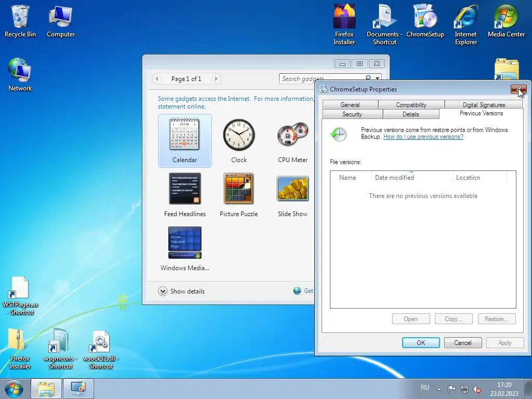Screen dimensions: 532x399
Task: Close the ChromeSetup Properties dialog
Action: point(519,89)
